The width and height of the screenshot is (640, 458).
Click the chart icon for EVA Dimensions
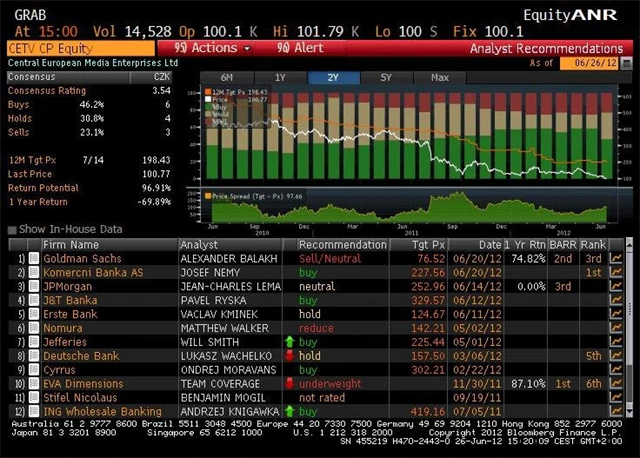pos(615,383)
